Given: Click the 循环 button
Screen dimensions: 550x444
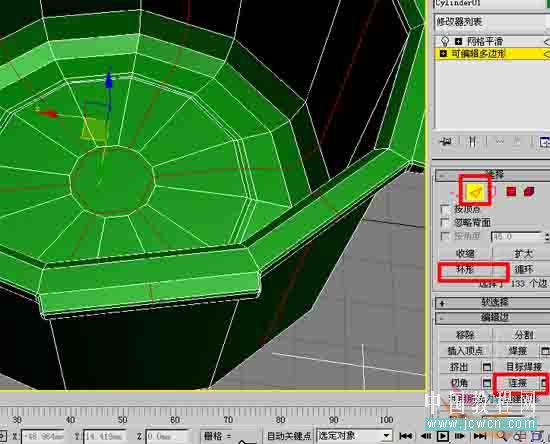Looking at the screenshot, I should pos(522,270).
